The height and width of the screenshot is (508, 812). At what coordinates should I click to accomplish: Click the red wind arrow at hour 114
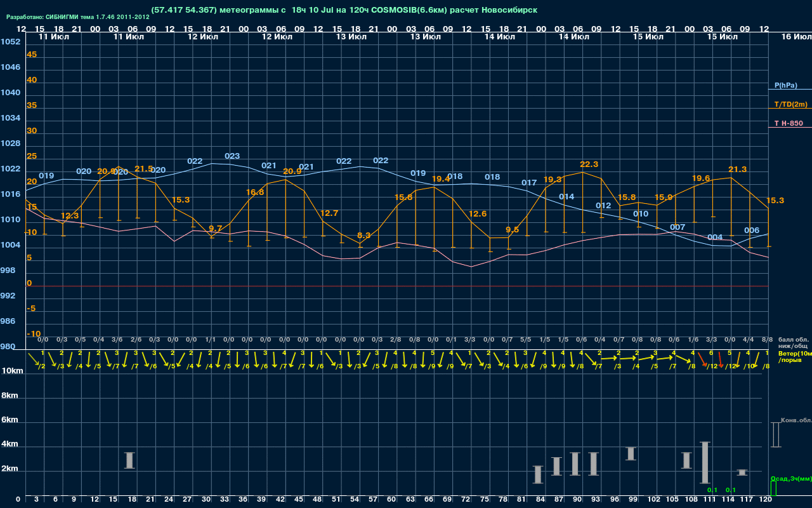[x=721, y=359]
